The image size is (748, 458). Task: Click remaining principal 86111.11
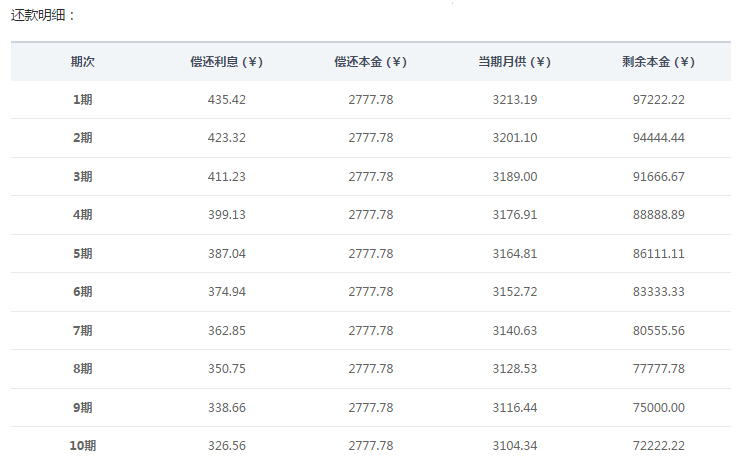point(658,253)
